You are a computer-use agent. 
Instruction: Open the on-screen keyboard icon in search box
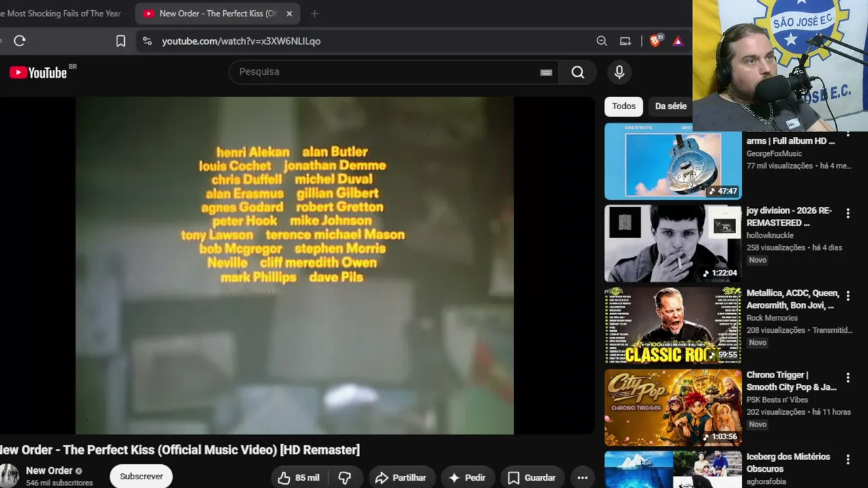pyautogui.click(x=546, y=72)
